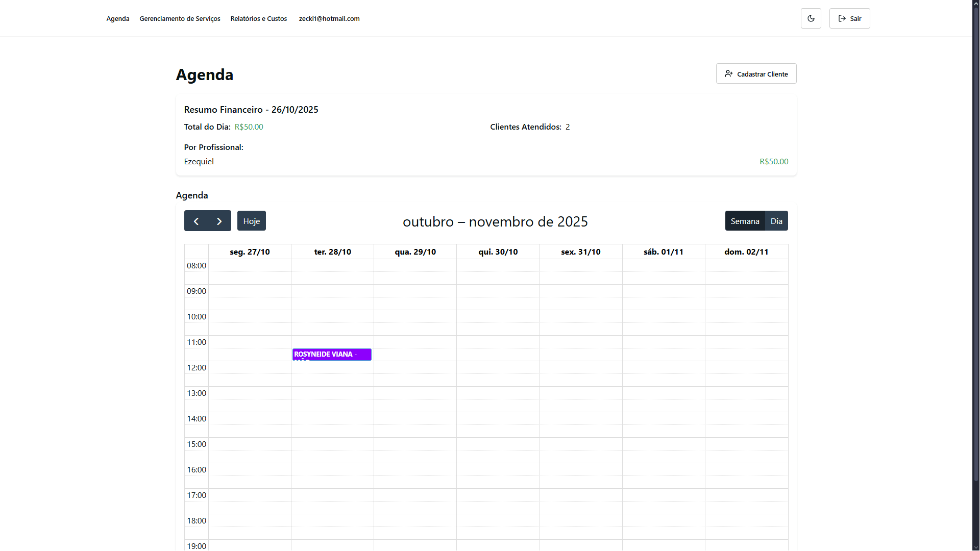Viewport: 980px width, 551px height.
Task: Switch the calendar to Semana view
Action: 745,221
